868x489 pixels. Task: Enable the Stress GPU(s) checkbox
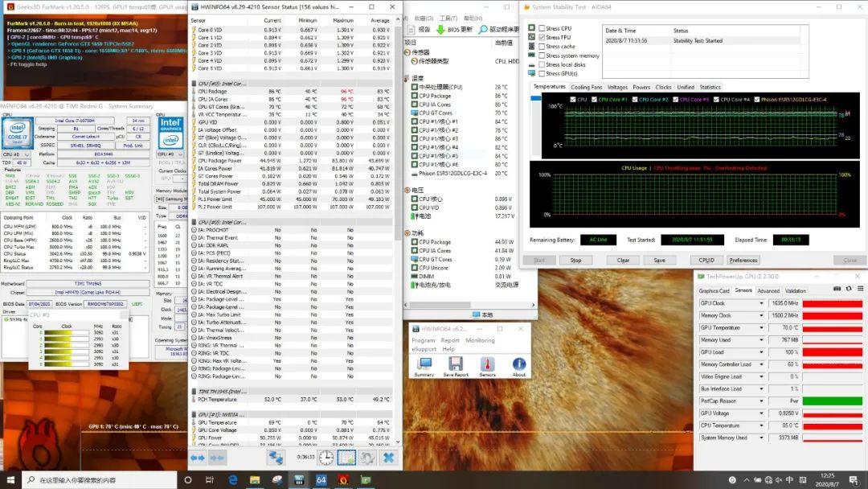point(541,73)
